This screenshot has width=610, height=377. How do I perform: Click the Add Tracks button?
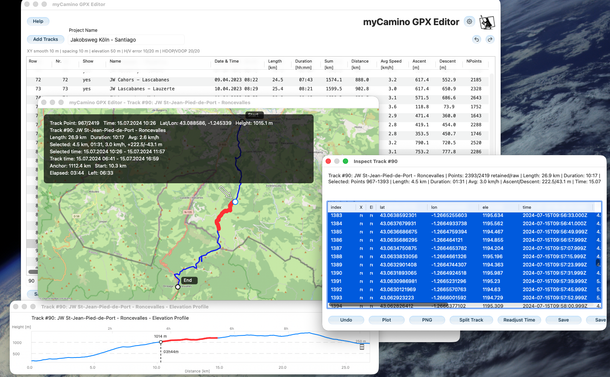tap(46, 39)
